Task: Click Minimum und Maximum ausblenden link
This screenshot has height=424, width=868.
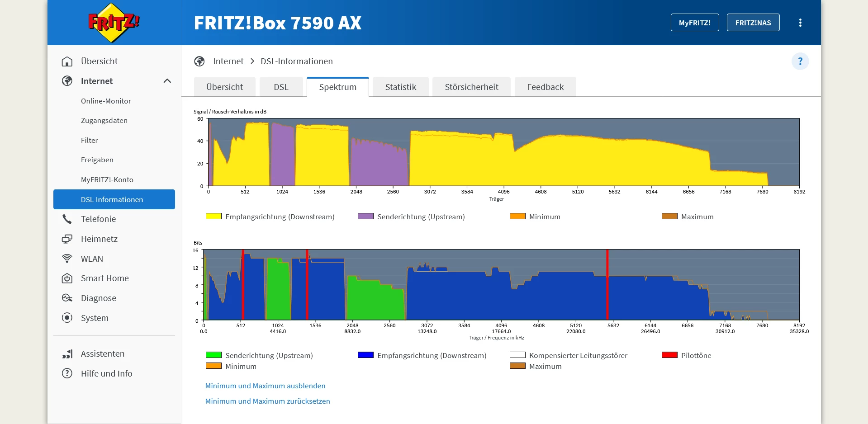Action: [x=266, y=386]
